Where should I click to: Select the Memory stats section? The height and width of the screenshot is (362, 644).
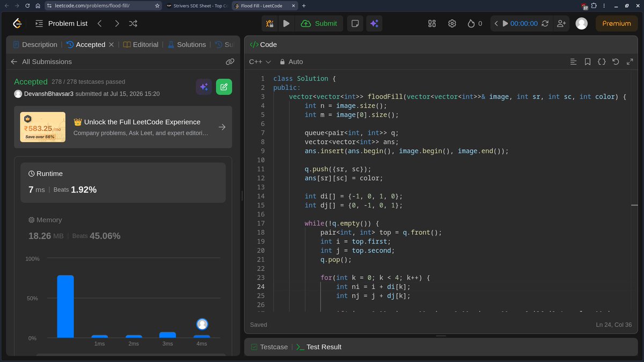coord(123,228)
